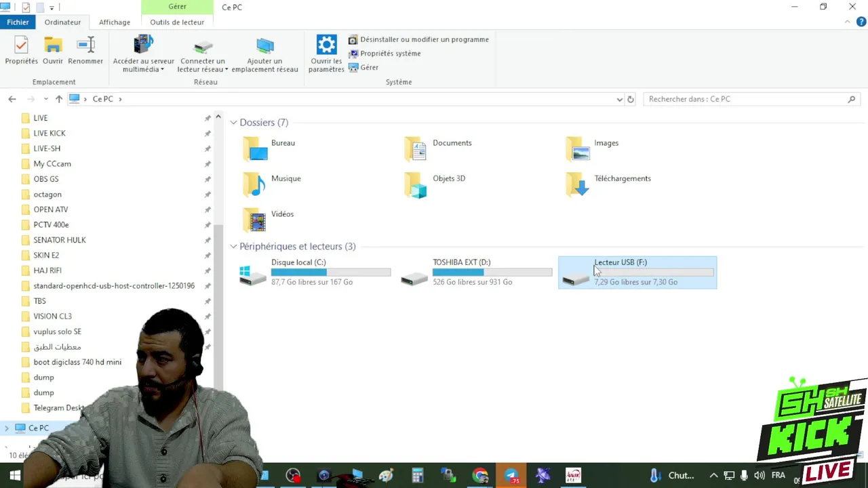Switch to the Affichage tab
Viewport: 868px width, 488px height.
tap(115, 22)
